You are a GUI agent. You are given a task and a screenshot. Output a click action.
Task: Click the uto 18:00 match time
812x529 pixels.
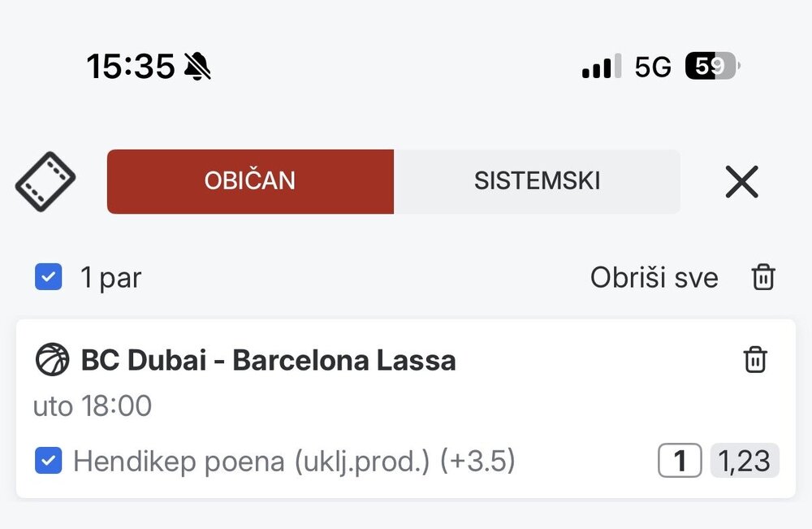click(93, 405)
